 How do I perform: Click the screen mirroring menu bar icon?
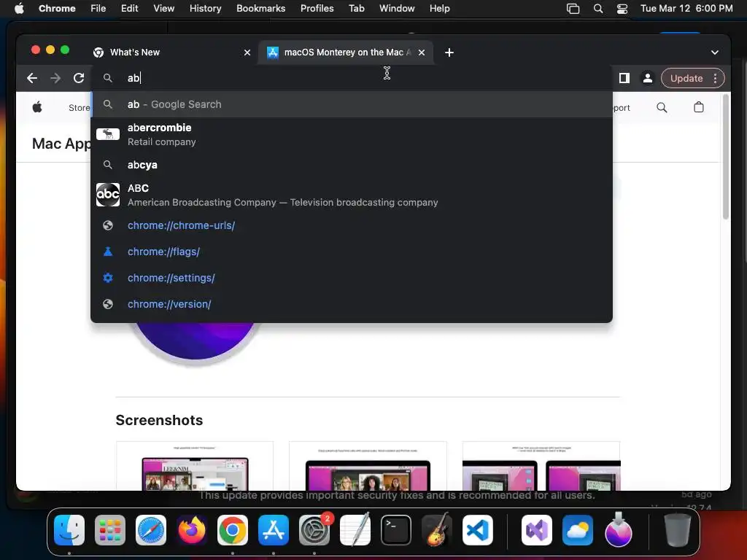point(573,9)
